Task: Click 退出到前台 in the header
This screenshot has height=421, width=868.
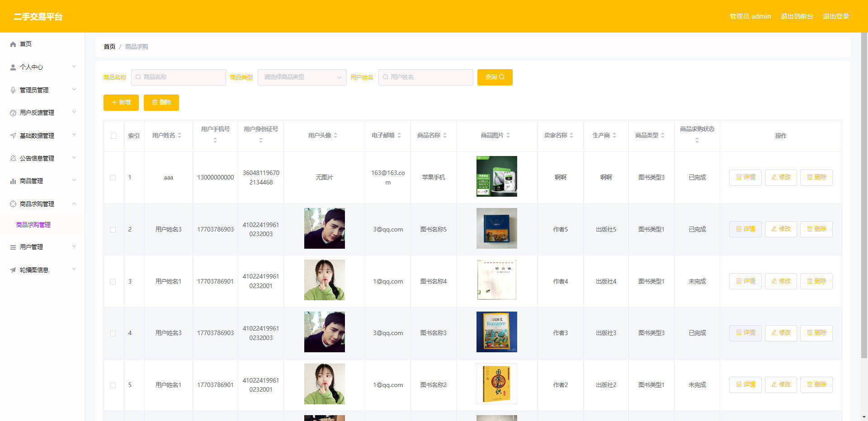Action: click(x=797, y=16)
